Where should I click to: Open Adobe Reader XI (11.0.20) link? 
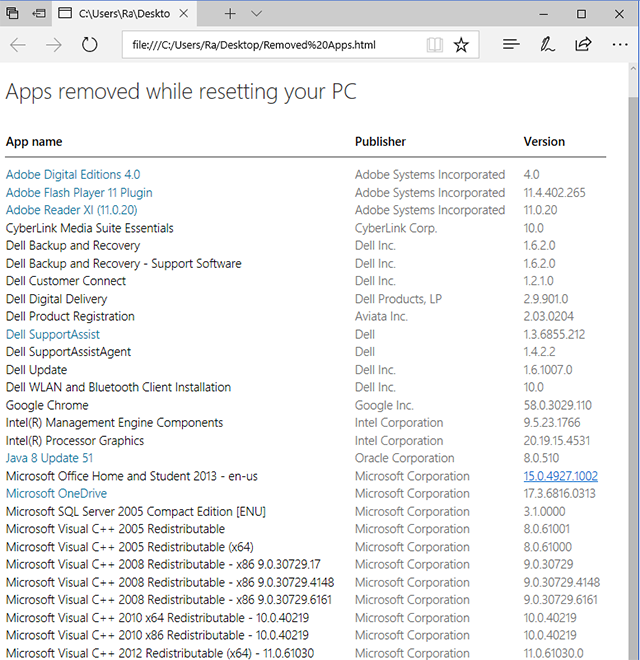pos(72,210)
